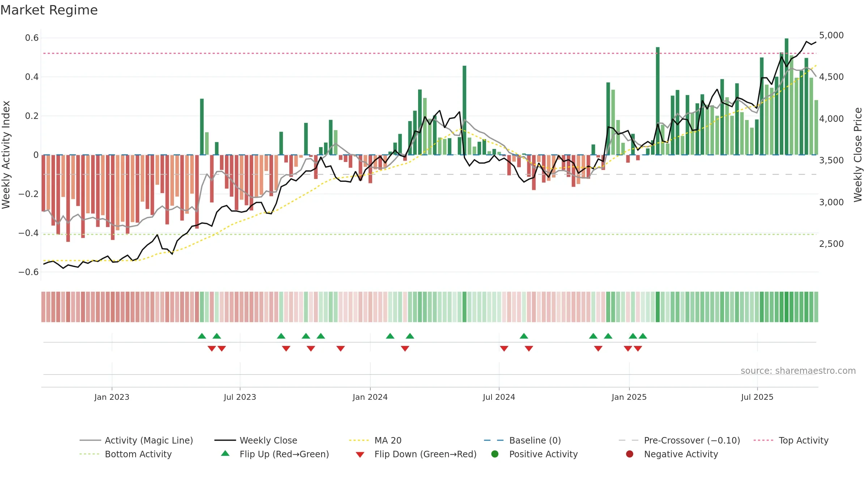Click the 0.6 activity axis label
This screenshot has width=868, height=488.
[x=32, y=38]
